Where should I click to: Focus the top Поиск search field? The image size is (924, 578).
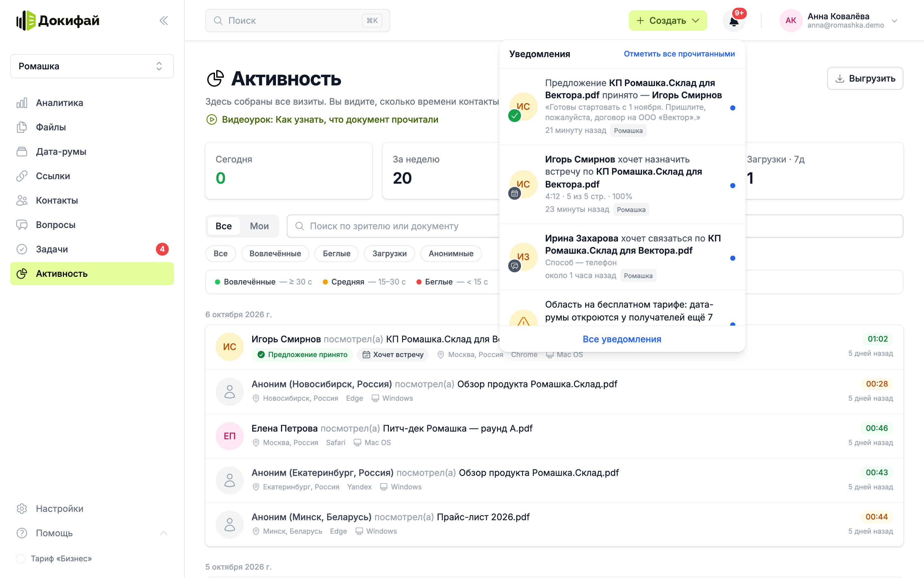[297, 21]
